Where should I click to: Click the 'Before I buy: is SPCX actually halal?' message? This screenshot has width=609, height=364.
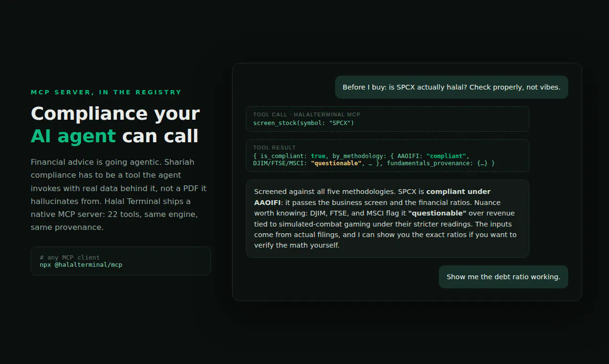(451, 87)
